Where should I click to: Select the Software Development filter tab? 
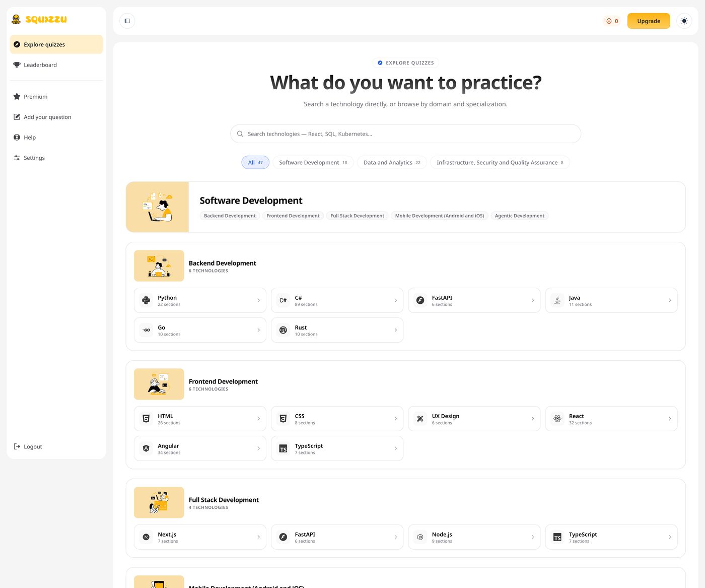point(313,162)
